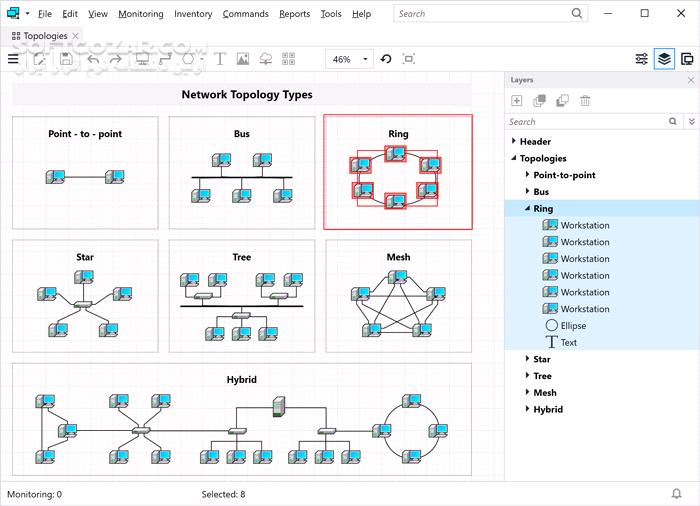The height and width of the screenshot is (506, 700).
Task: Open the Inventory menu
Action: pos(193,14)
